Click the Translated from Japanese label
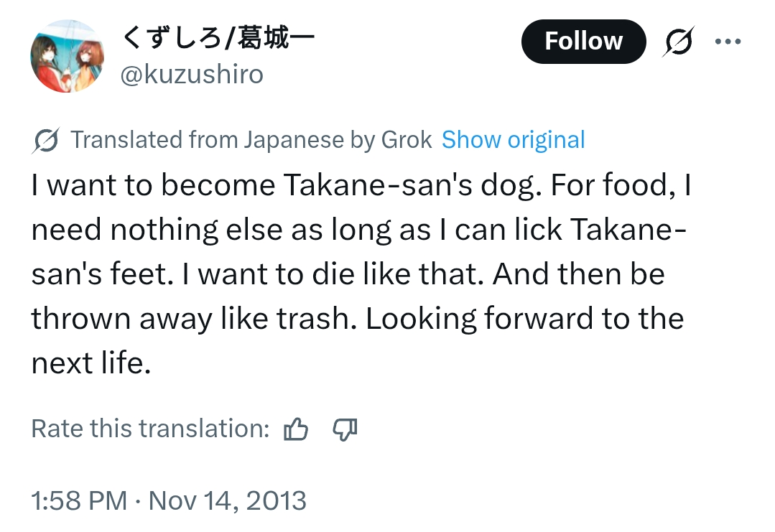 [x=207, y=140]
